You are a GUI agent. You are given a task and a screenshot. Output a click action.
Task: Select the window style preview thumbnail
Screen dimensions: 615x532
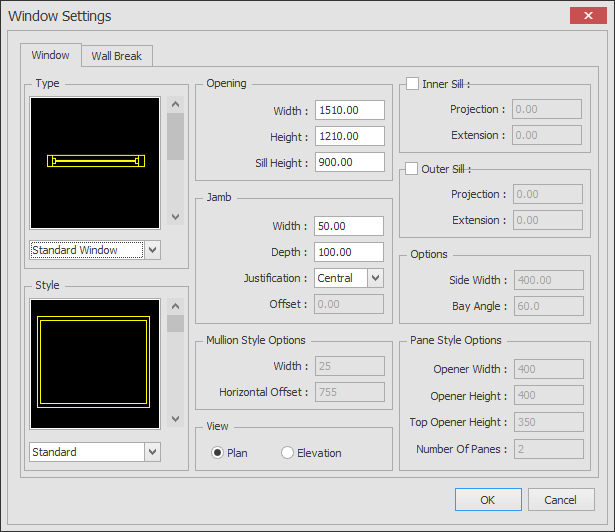click(95, 364)
